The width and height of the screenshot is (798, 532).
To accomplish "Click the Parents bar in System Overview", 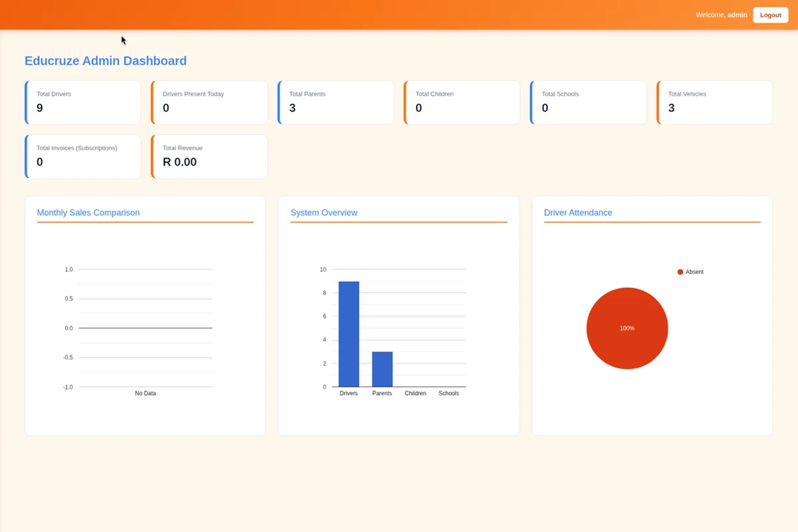I will coord(382,369).
